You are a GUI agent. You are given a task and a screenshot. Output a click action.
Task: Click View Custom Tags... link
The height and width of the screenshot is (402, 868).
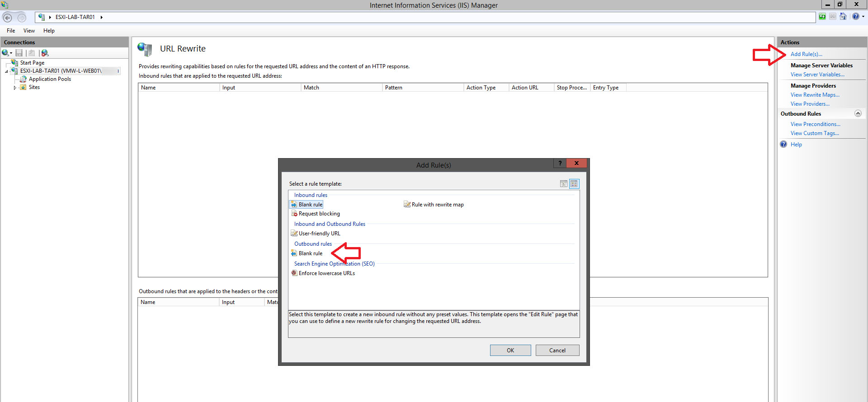815,133
